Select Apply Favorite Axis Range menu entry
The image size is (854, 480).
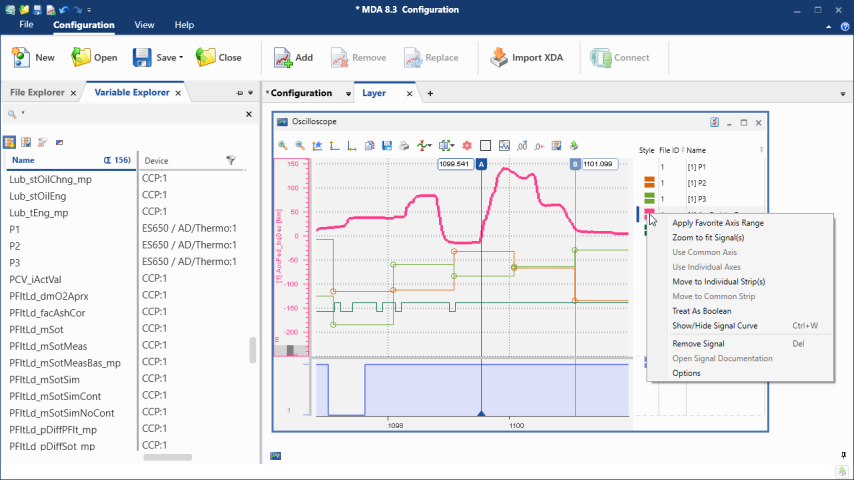718,223
